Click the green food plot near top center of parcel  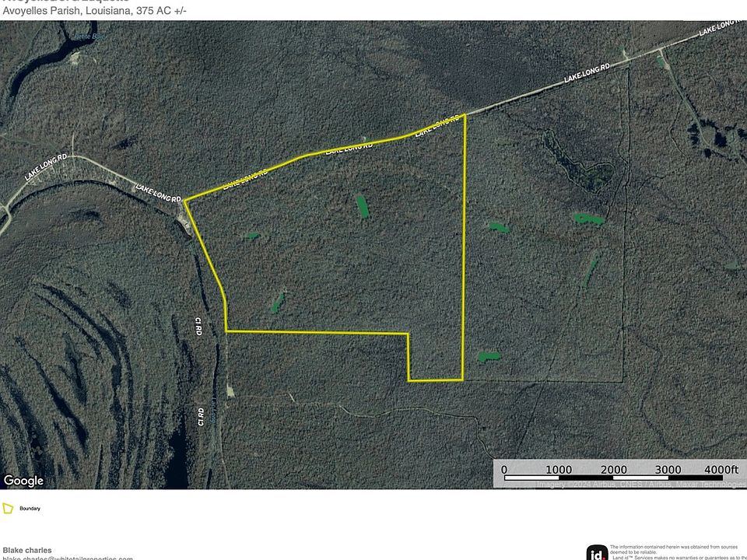tap(362, 205)
